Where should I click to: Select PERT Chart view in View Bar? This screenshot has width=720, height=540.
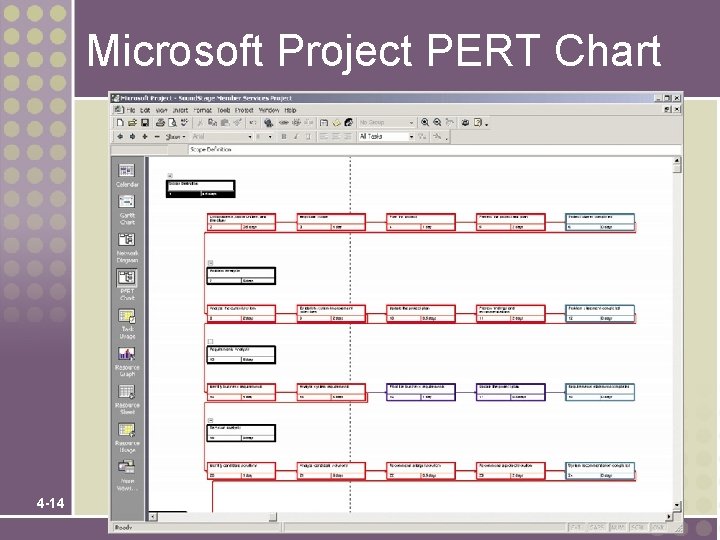[x=127, y=286]
